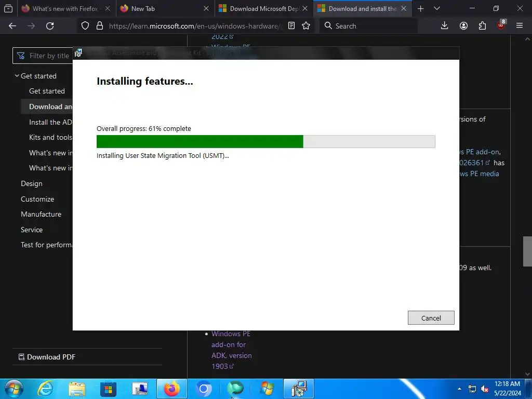This screenshot has height=399, width=532.
Task: Open the Manufacture sidebar section
Action: [x=41, y=214]
